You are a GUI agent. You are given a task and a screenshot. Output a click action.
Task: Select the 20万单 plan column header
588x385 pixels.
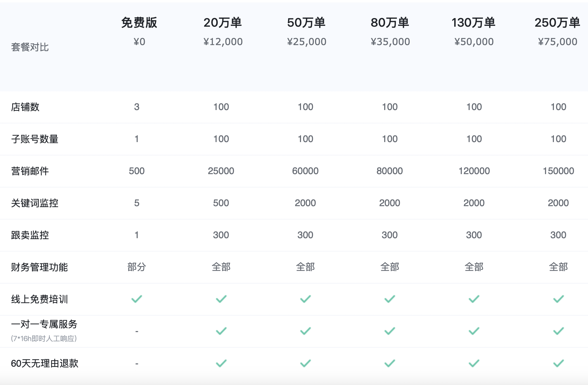pos(223,23)
